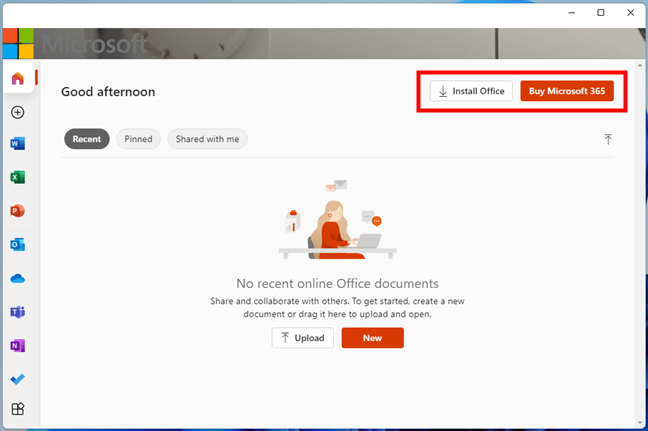Click upload arrow icon beside the tabs

coord(608,139)
